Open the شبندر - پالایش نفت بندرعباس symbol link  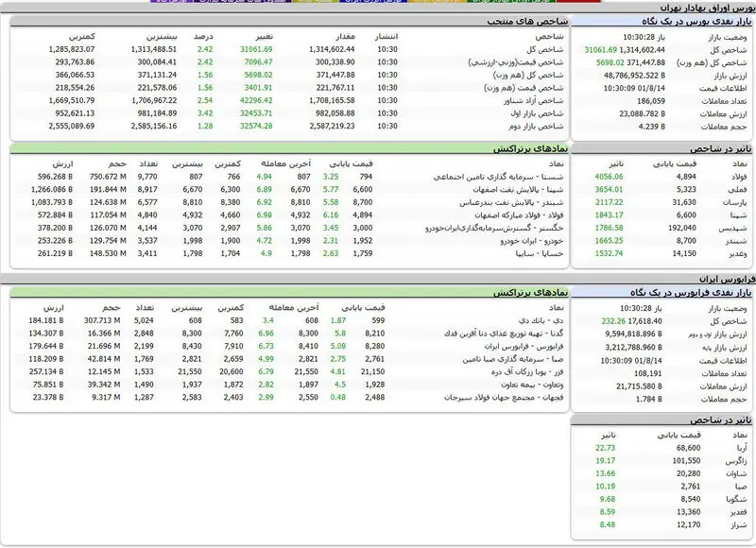[511, 202]
